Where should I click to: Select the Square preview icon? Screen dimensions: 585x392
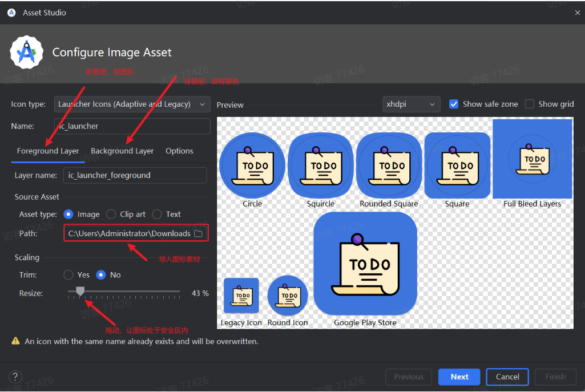pyautogui.click(x=457, y=165)
